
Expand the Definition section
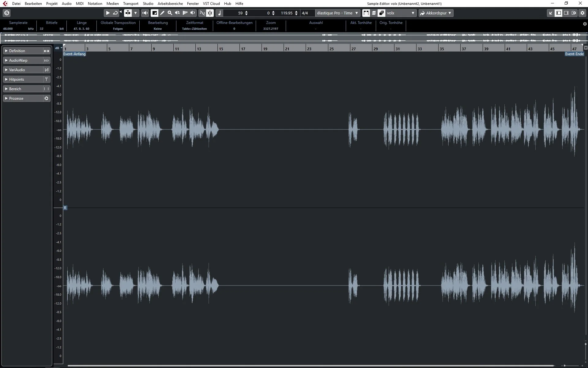click(26, 51)
